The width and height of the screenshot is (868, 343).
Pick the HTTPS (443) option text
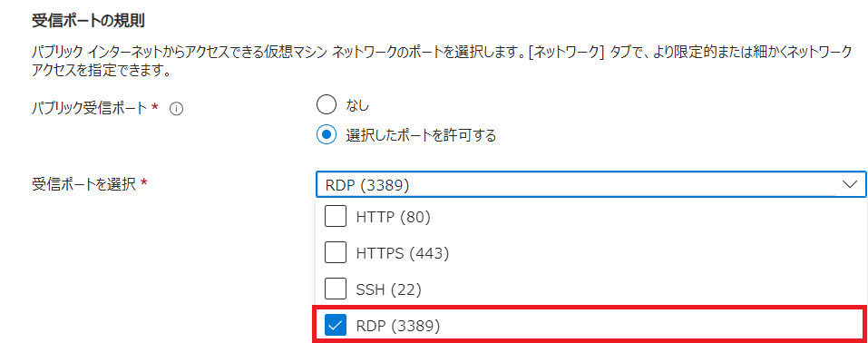(403, 254)
